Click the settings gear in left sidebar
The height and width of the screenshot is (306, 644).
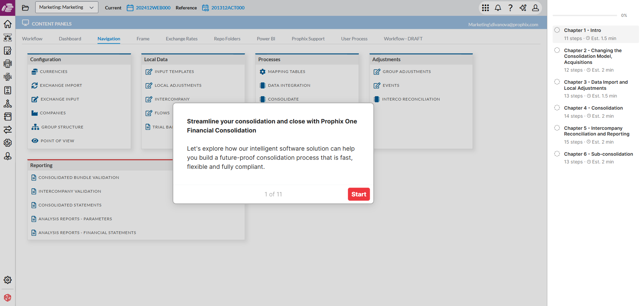(x=7, y=280)
